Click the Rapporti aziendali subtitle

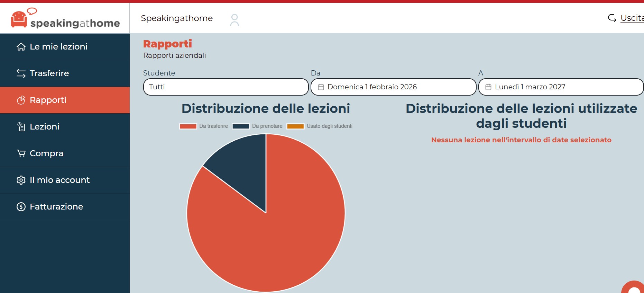175,55
